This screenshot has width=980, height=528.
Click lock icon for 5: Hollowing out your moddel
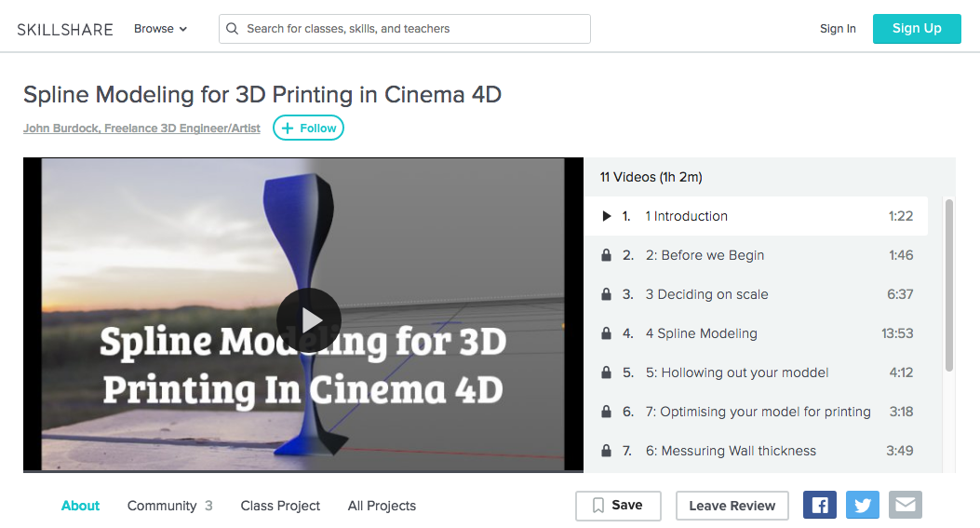pyautogui.click(x=606, y=372)
